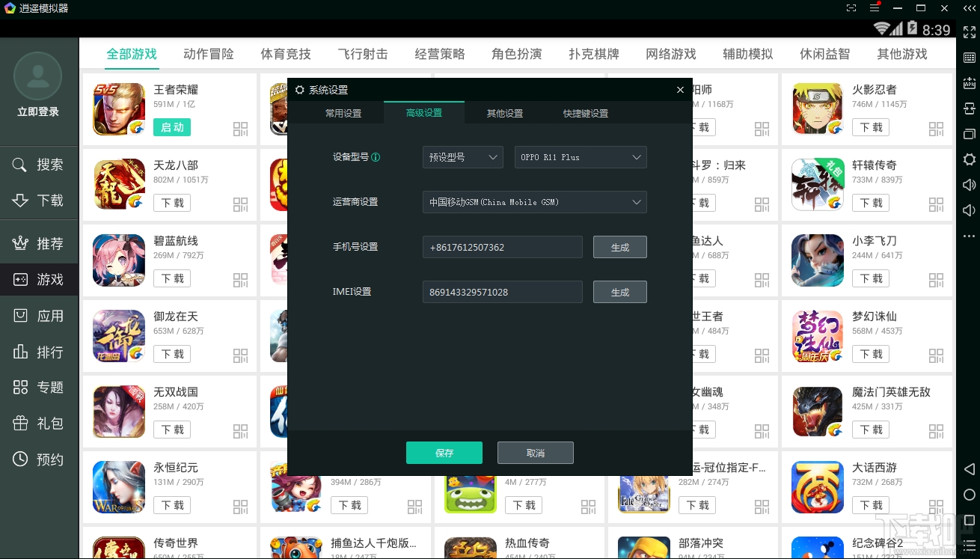
Task: Tap the Android home circle button
Action: pos(970,495)
